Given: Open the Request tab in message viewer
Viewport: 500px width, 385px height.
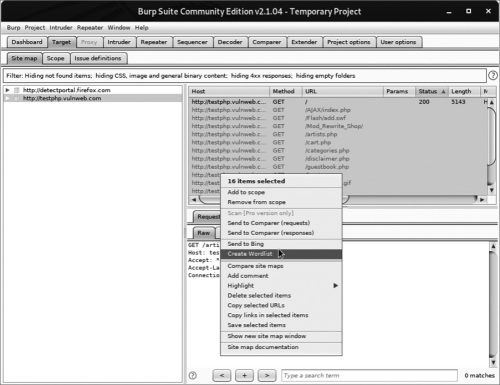Looking at the screenshot, I should tap(207, 217).
